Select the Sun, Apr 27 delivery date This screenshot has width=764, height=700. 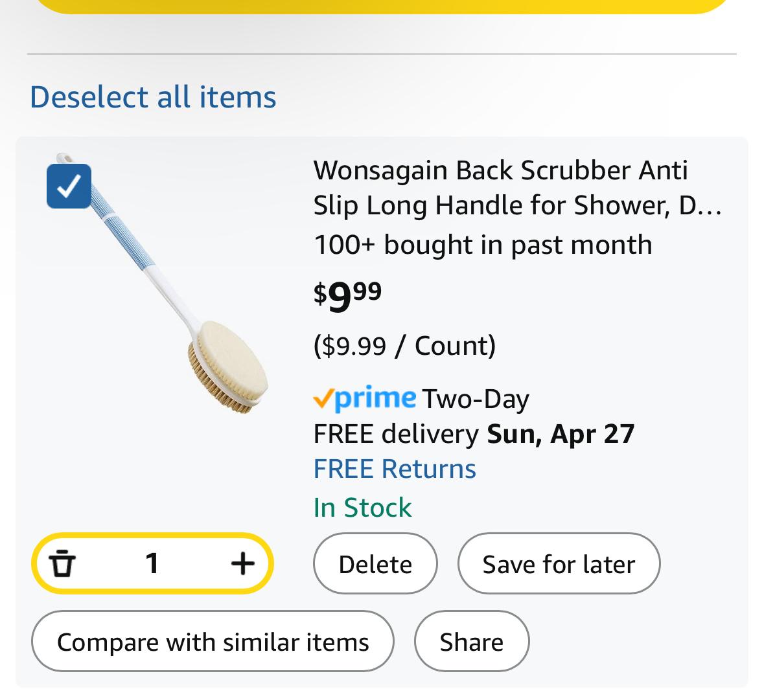pyautogui.click(x=561, y=434)
